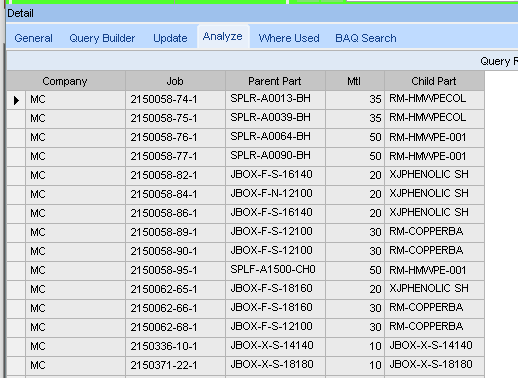
Task: Sort by the Parent Part column header
Action: (x=275, y=81)
